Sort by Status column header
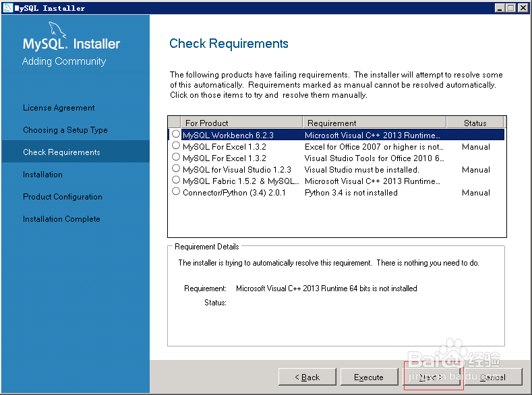Viewport: 532px width, 395px height. click(x=475, y=123)
